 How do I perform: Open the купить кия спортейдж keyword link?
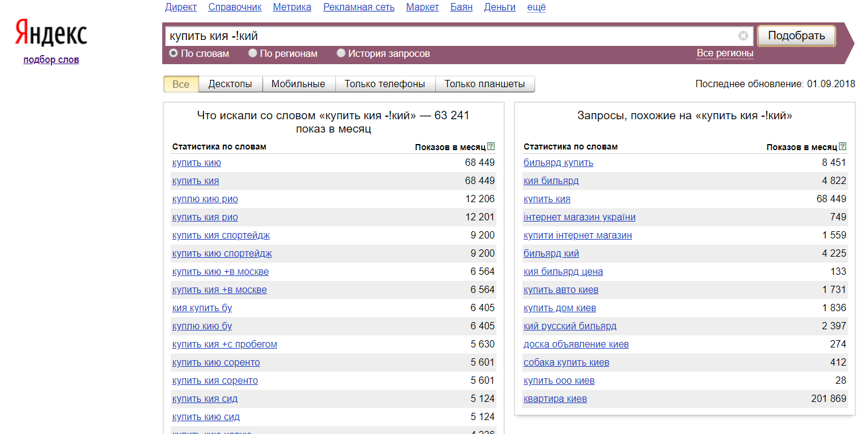coord(221,235)
